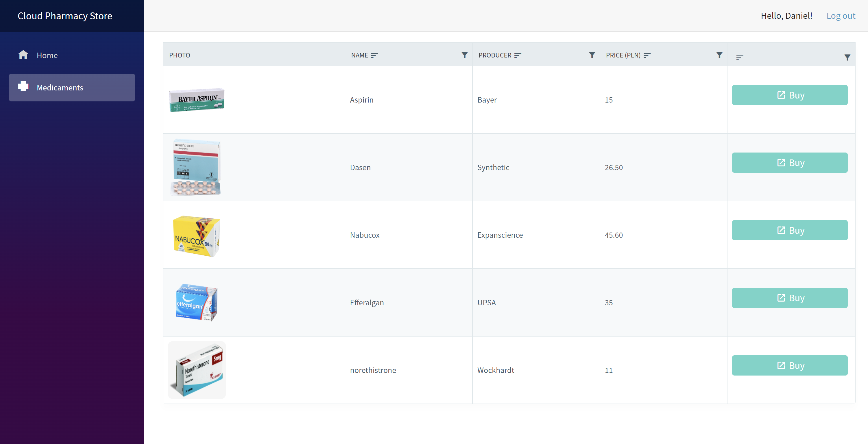Select the Home menu item
The height and width of the screenshot is (444, 868).
[47, 55]
